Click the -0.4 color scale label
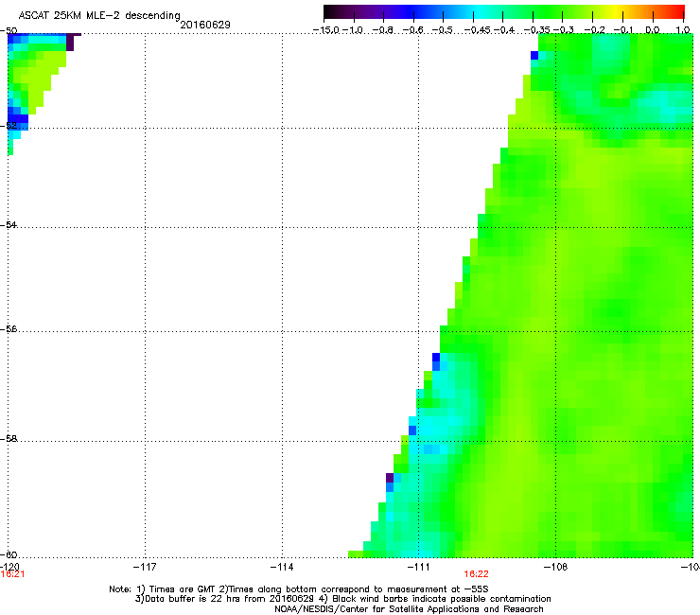This screenshot has width=700, height=615. click(503, 30)
